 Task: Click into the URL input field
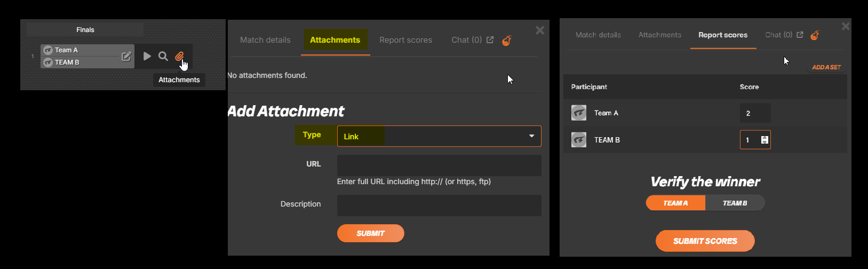pos(439,165)
